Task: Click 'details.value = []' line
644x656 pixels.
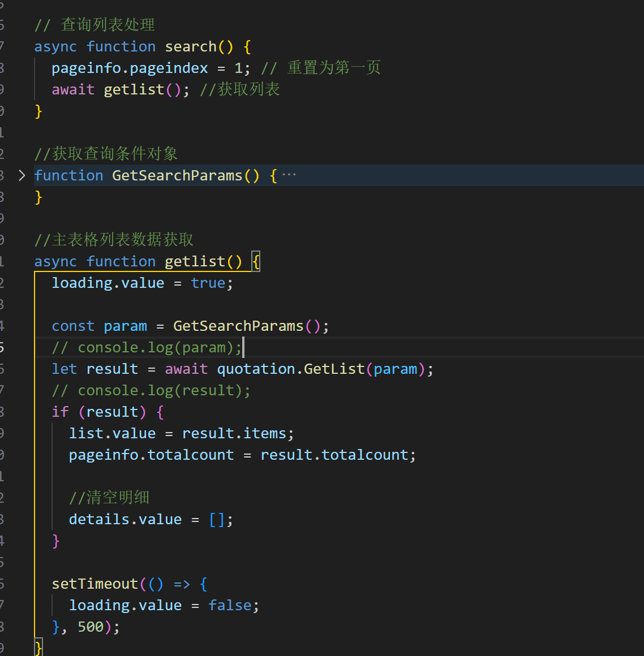Action: coord(151,520)
